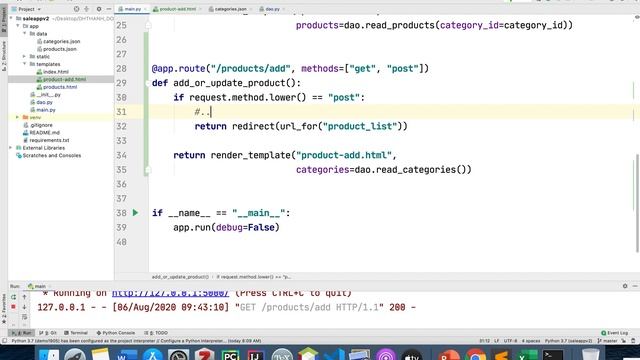Click the Rerun 'main' icon
This screenshot has width=640, height=360.
[x=13, y=297]
